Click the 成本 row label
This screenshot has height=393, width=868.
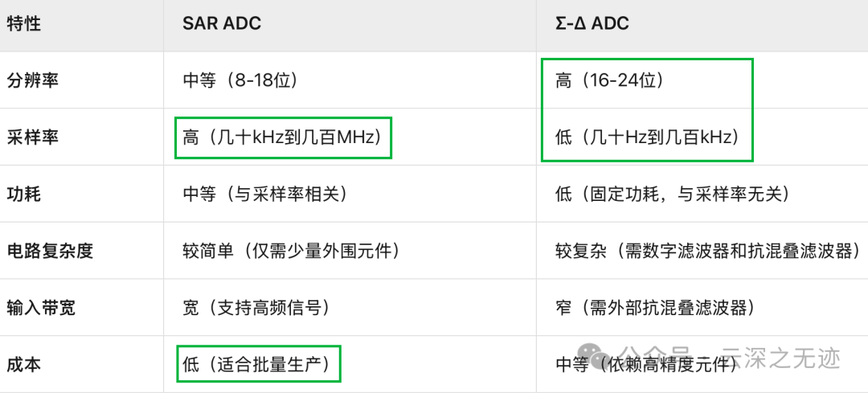pos(24,364)
